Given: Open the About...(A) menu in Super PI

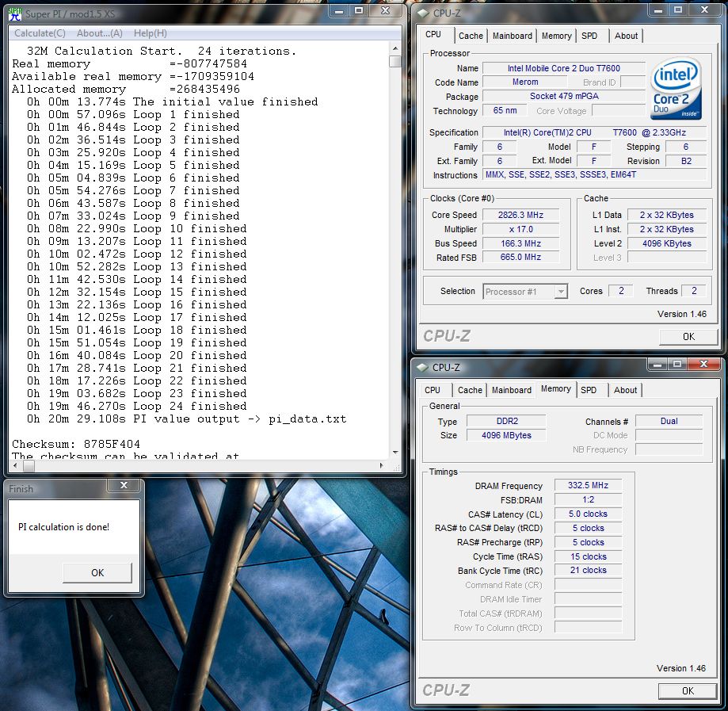Looking at the screenshot, I should click(99, 33).
